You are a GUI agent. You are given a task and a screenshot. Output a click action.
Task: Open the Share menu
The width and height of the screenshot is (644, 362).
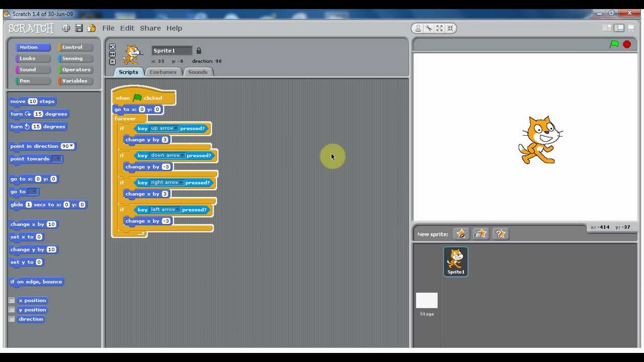click(x=150, y=28)
